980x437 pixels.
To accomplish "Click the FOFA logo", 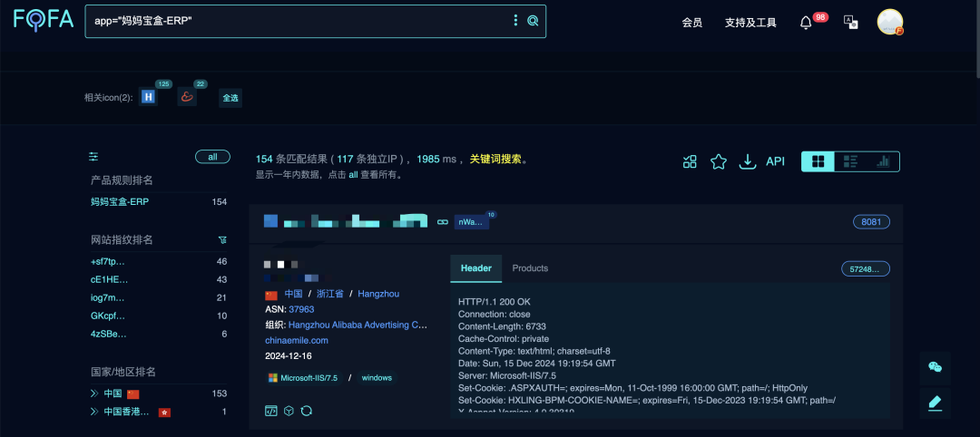I will click(x=44, y=19).
